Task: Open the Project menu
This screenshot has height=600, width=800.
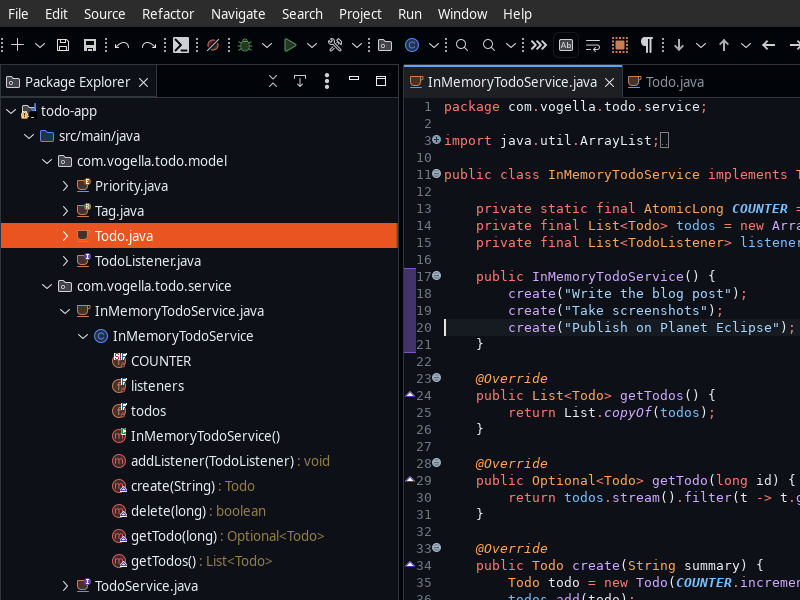Action: click(360, 14)
